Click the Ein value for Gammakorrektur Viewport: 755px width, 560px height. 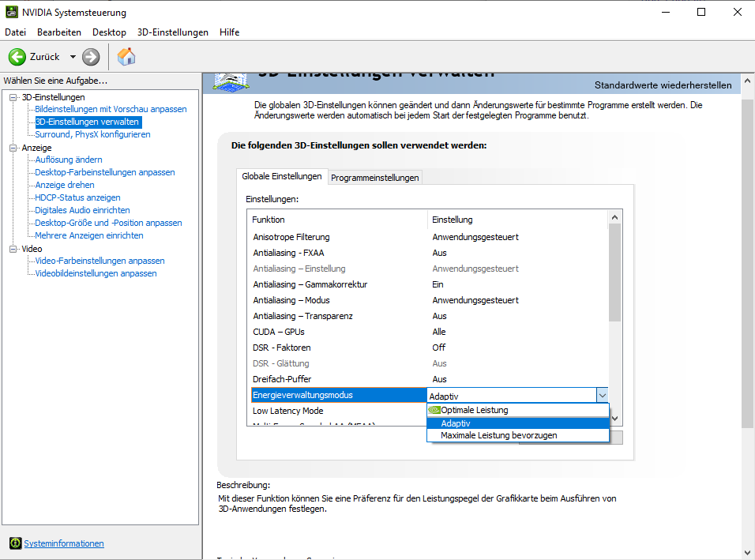[x=438, y=284]
